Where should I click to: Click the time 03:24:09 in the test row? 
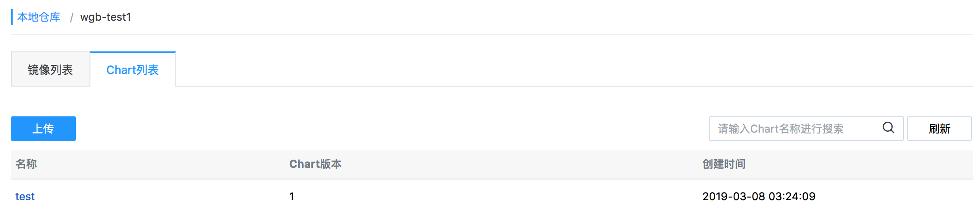(792, 197)
